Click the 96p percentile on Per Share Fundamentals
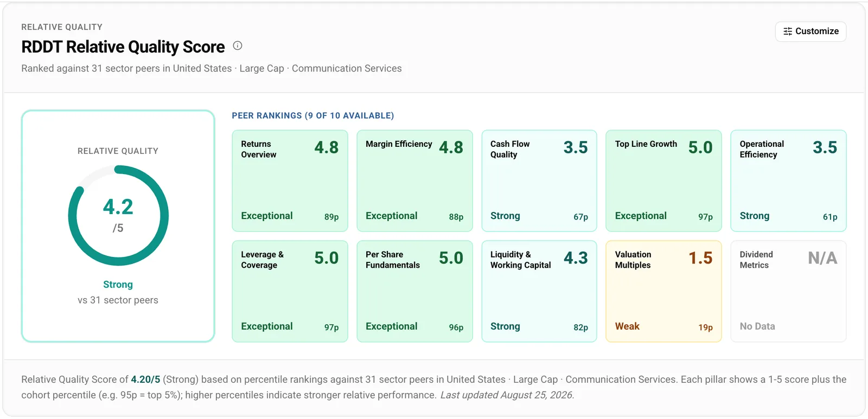This screenshot has height=419, width=868. pos(456,327)
